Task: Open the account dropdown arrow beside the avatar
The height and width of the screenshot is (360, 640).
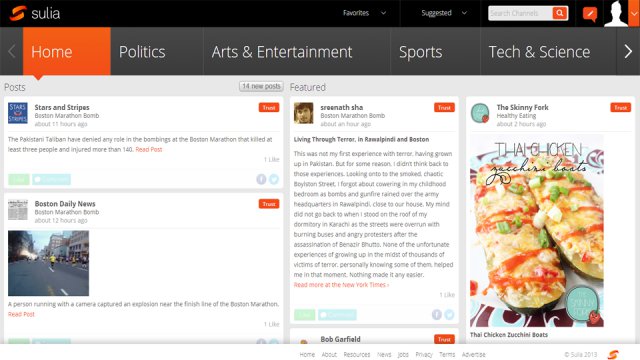Action: [x=634, y=13]
